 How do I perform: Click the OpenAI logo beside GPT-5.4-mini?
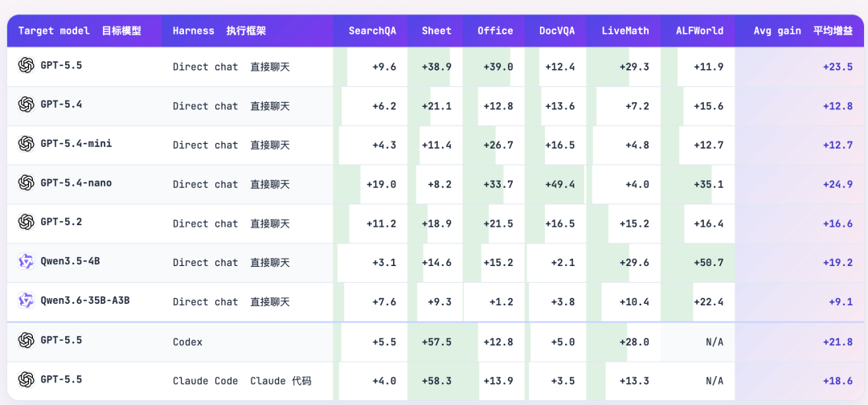(x=26, y=144)
